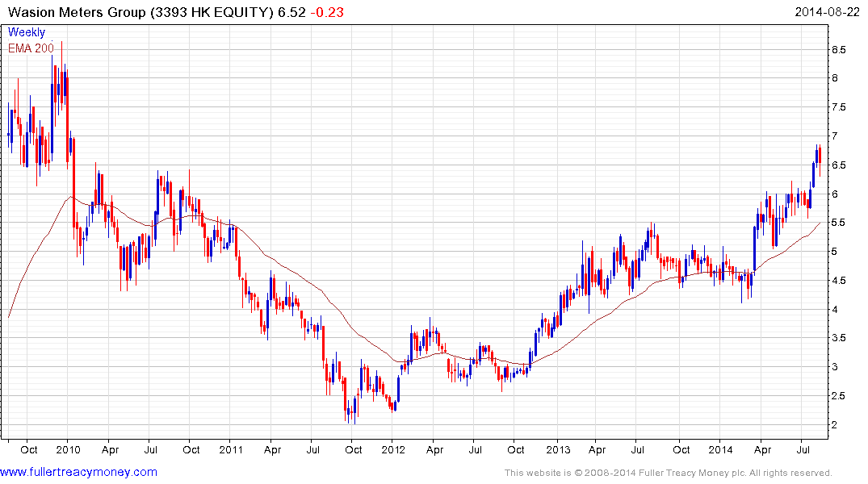Click the 2012 year label on time axis
868x484 pixels.
393,449
